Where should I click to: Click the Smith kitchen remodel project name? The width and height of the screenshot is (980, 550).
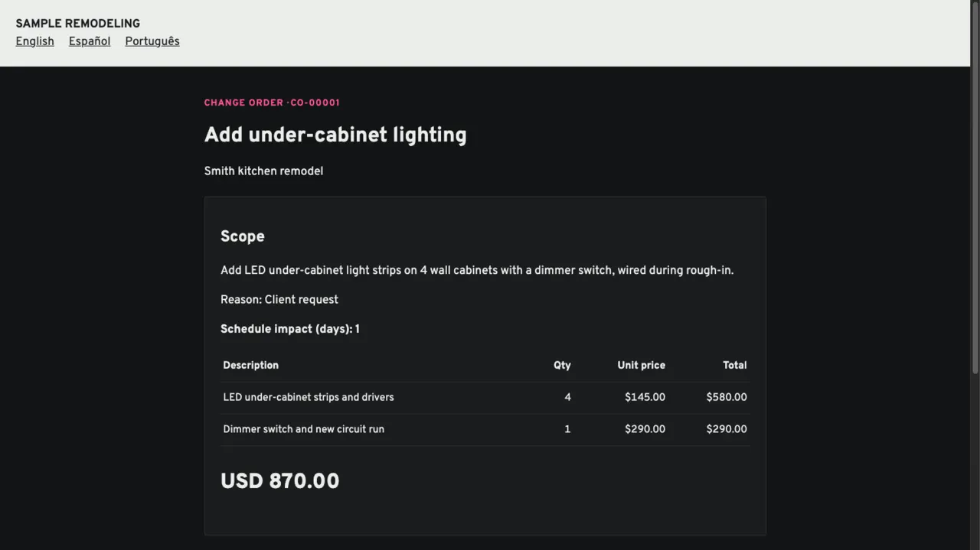pos(263,171)
